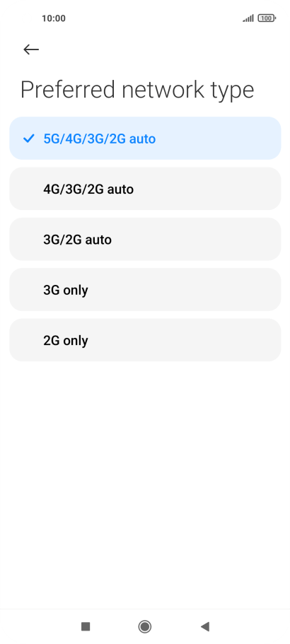The width and height of the screenshot is (290, 644).
Task: Select 5G/4G/3G/2G auto network type
Action: [145, 139]
